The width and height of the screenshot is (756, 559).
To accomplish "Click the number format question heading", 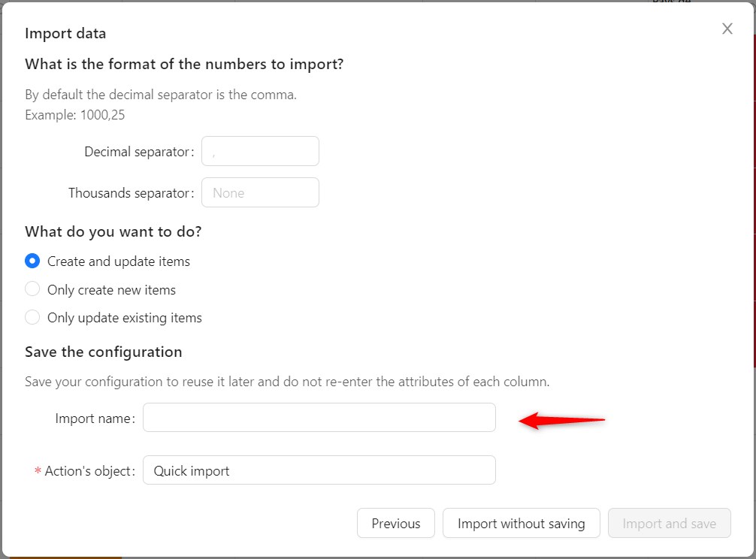I will 184,64.
